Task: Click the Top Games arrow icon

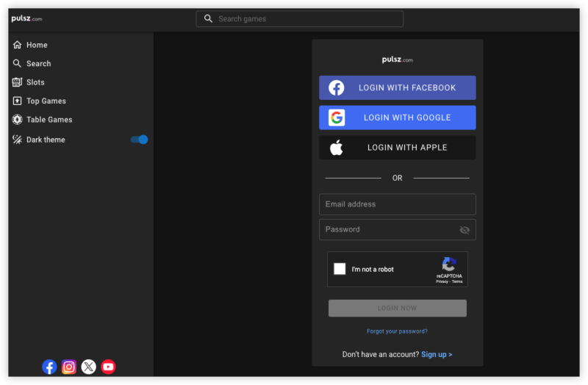Action: pos(17,101)
